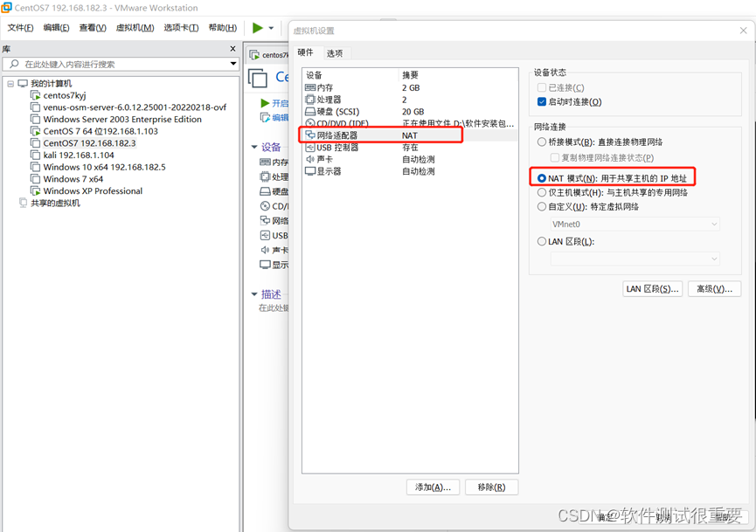Close the library (库) panel

(232, 49)
